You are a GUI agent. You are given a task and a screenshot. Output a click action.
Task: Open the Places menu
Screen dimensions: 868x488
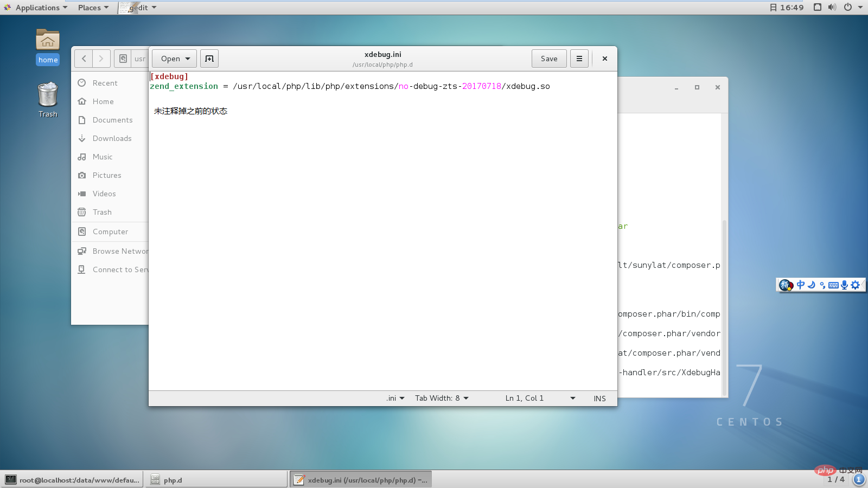tap(93, 8)
